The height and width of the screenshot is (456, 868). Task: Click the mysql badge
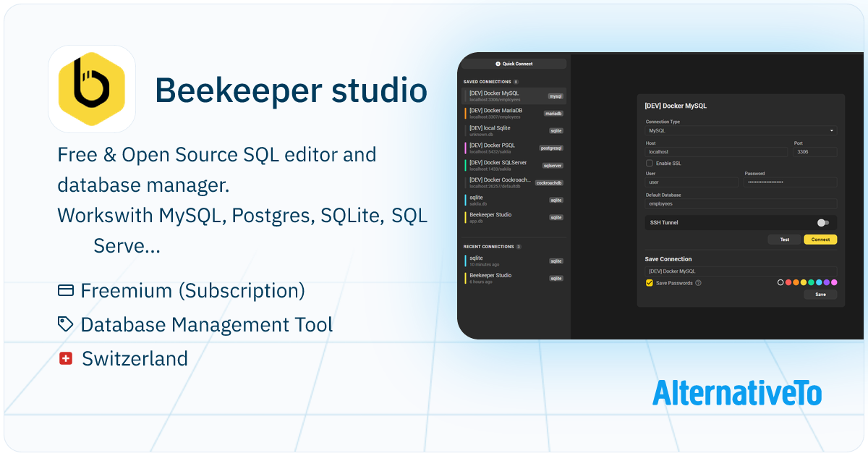point(555,96)
